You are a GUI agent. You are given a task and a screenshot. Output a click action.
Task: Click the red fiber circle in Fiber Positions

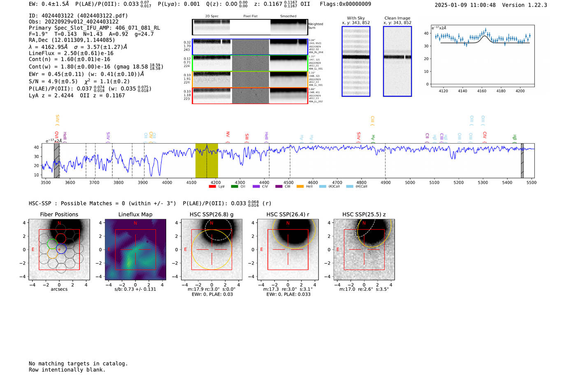coord(61,238)
